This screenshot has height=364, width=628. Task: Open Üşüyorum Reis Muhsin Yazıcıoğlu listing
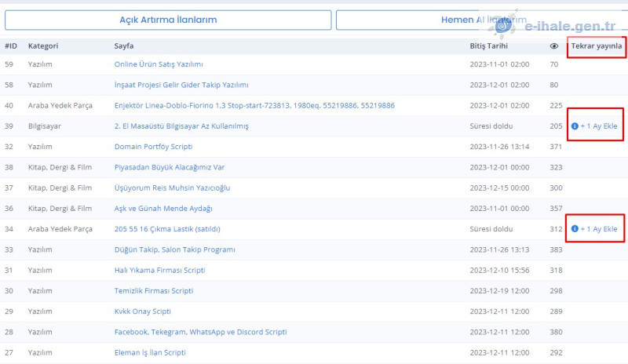pos(172,187)
